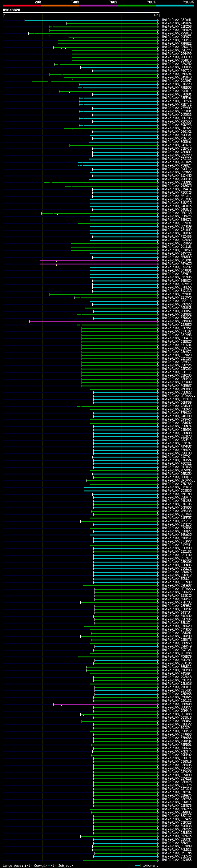The image size is (197, 868).
Task: Click the cyan ~100% identity color band
Action: point(175,6)
